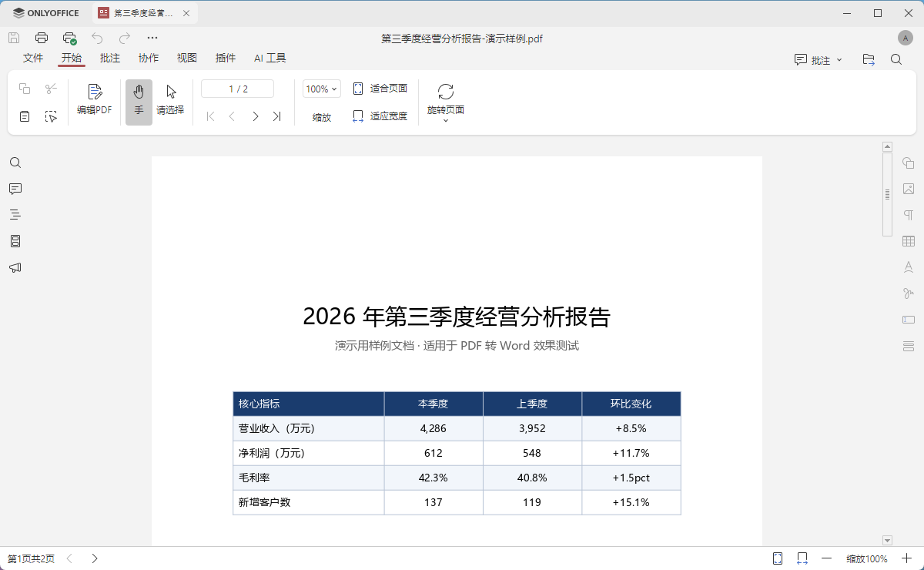Open the AI 工具 tab
This screenshot has height=570, width=924.
pos(270,59)
